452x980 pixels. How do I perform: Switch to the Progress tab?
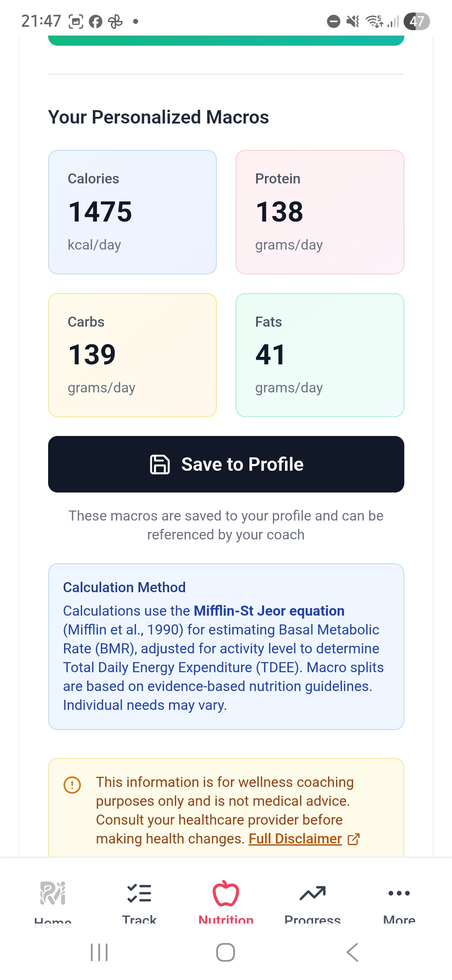click(x=313, y=905)
